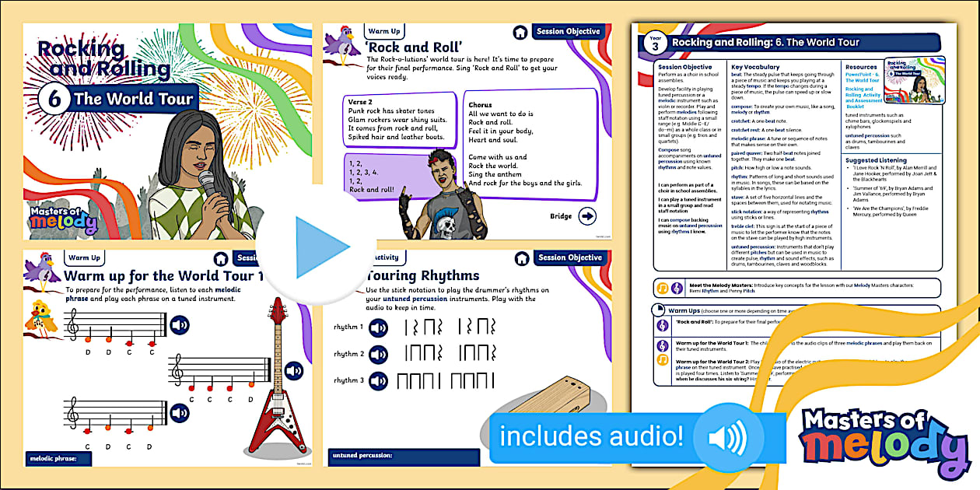Screen dimensions: 980x490
Task: Play audio for rhythm 3
Action: pyautogui.click(x=378, y=381)
